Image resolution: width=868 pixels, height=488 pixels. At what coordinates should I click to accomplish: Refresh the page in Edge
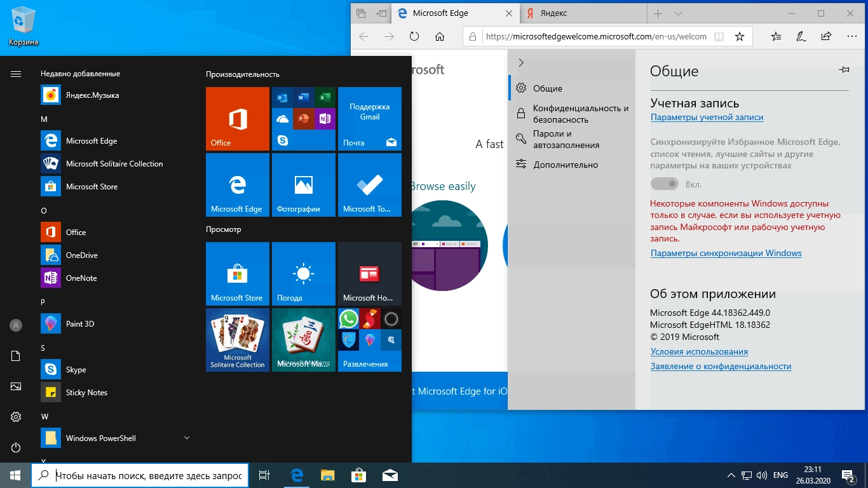414,37
